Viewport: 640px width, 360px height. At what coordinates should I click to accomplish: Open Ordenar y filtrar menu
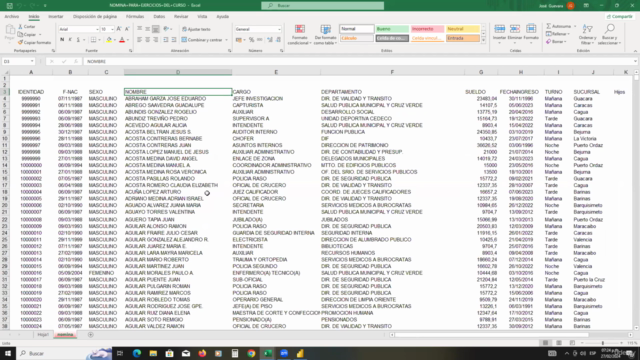pyautogui.click(x=587, y=34)
